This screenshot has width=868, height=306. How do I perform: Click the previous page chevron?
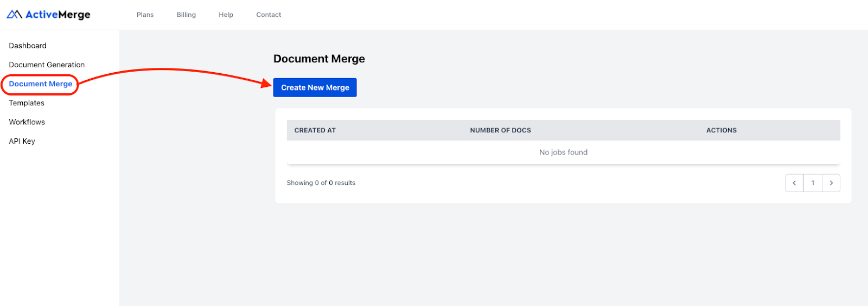point(794,183)
